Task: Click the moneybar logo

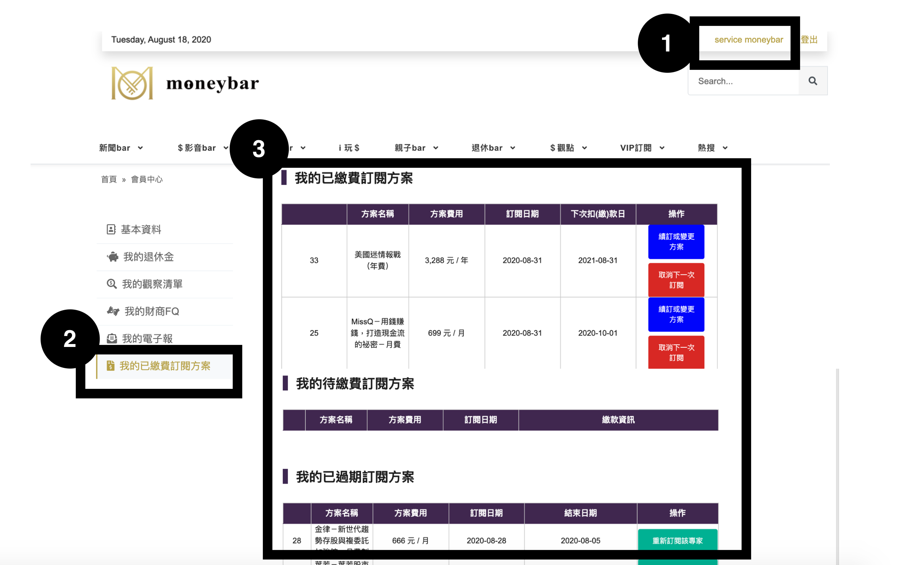Action: pyautogui.click(x=185, y=83)
